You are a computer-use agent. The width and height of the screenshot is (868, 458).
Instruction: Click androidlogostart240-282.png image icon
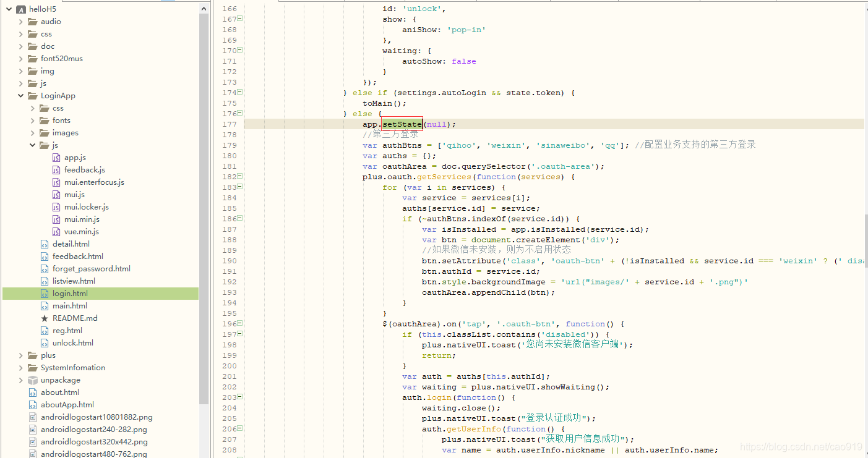[33, 430]
